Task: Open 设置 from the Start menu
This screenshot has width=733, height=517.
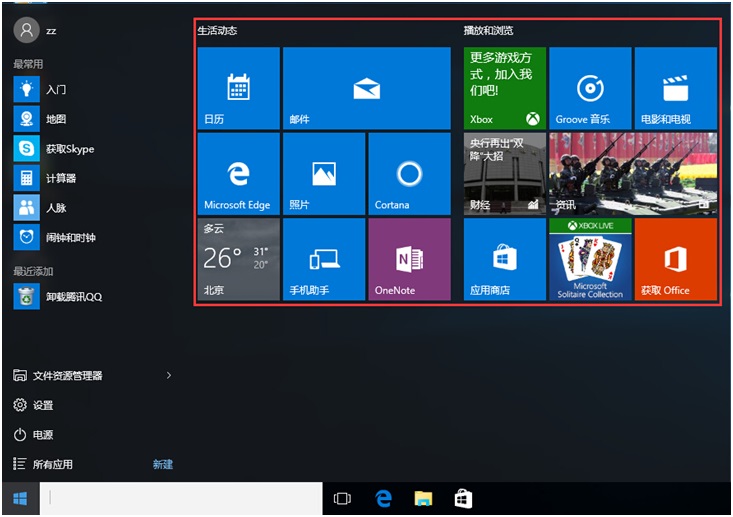Action: coord(42,406)
